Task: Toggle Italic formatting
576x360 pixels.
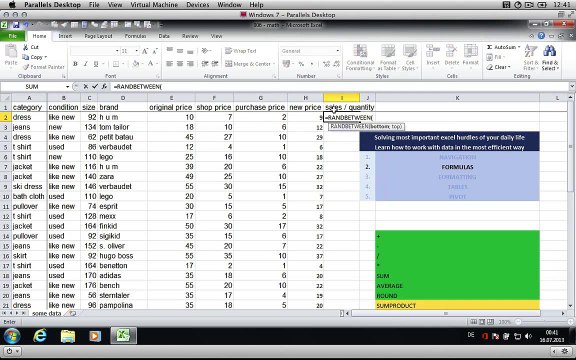Action: 85,64
